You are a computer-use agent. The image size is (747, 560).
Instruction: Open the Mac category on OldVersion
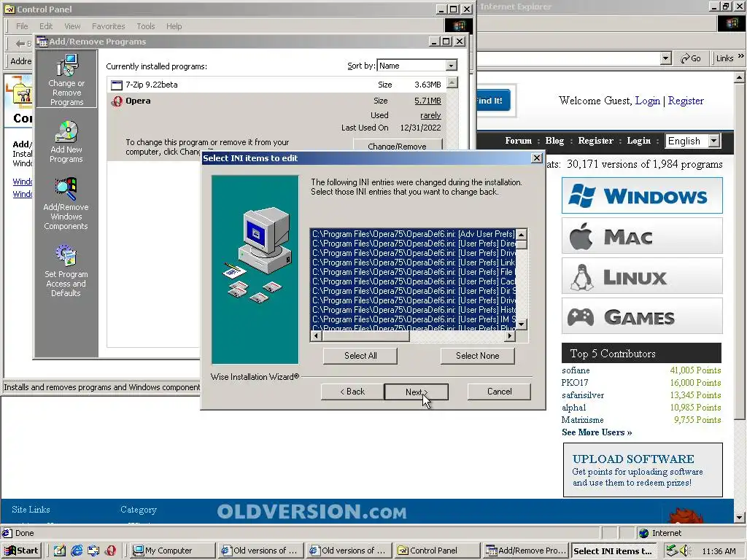point(642,236)
